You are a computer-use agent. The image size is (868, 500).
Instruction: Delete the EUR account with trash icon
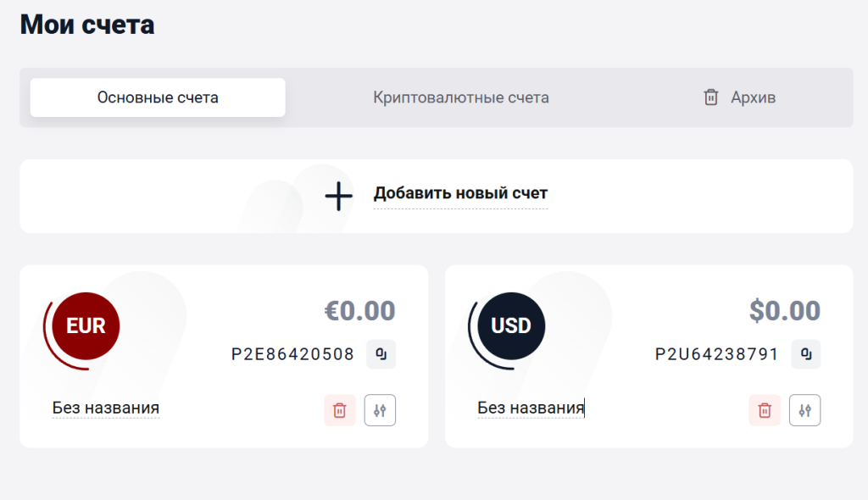340,410
